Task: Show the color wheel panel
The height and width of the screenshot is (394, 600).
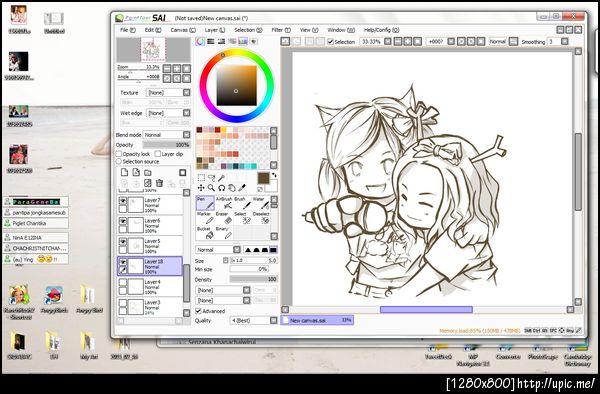Action: (x=200, y=41)
